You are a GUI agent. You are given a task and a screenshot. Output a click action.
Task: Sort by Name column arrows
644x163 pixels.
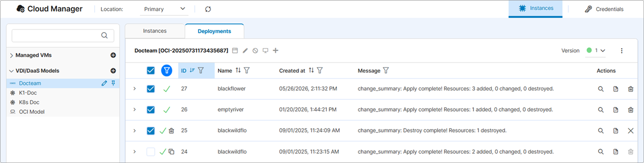click(x=238, y=70)
